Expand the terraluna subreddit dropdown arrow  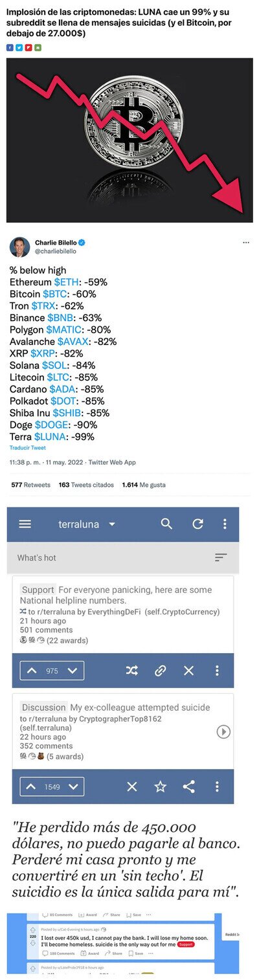112,524
